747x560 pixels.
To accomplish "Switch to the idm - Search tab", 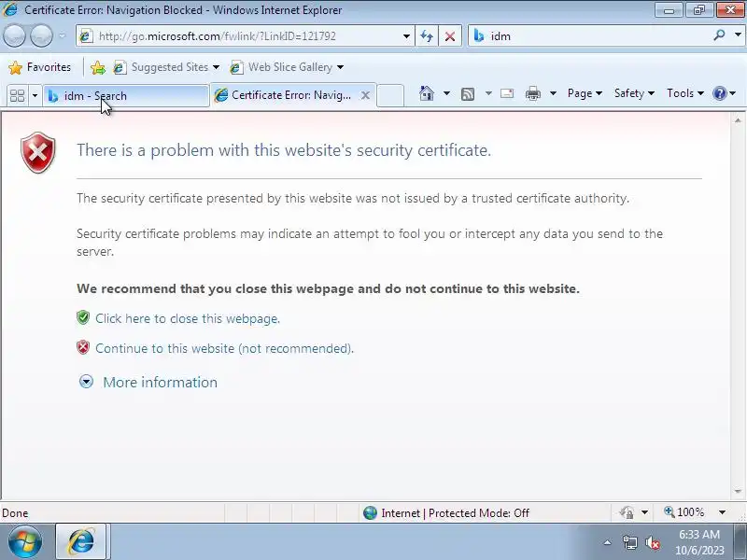I will click(126, 96).
